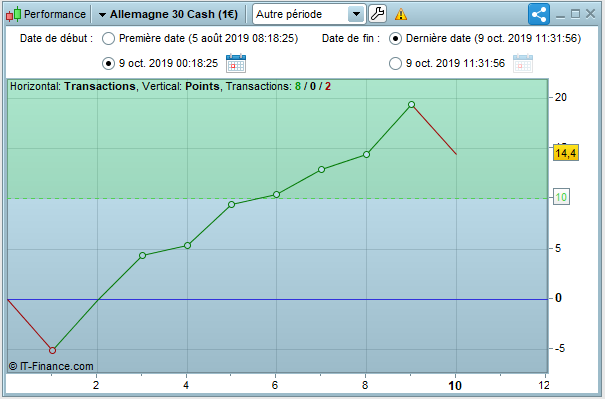Image resolution: width=605 pixels, height=399 pixels.
Task: Click the data point at transaction 7
Action: click(x=321, y=169)
